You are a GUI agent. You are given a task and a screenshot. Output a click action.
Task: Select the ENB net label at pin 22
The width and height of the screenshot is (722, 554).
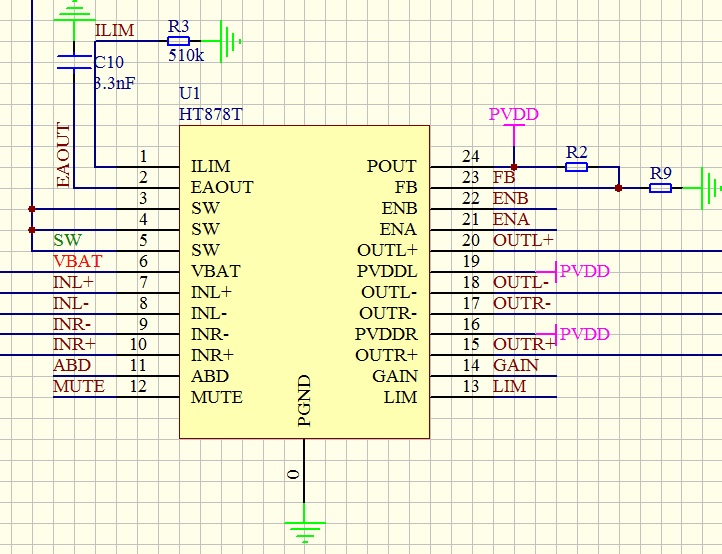[510, 199]
